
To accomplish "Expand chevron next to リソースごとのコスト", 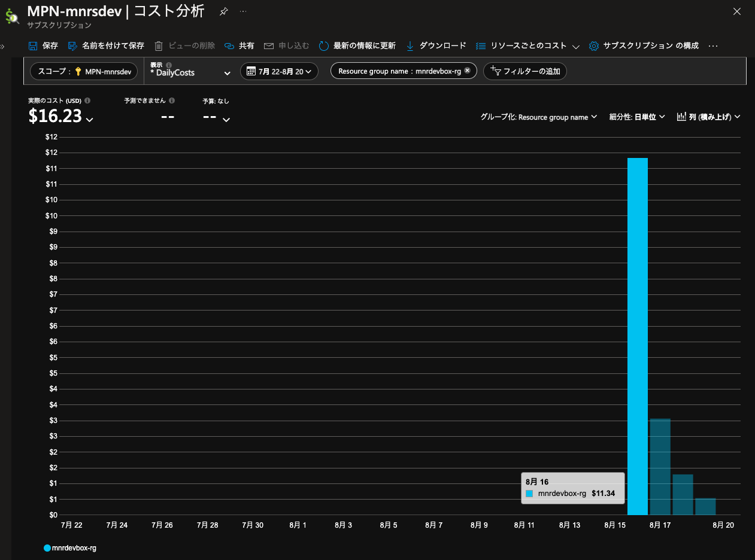I will [575, 46].
